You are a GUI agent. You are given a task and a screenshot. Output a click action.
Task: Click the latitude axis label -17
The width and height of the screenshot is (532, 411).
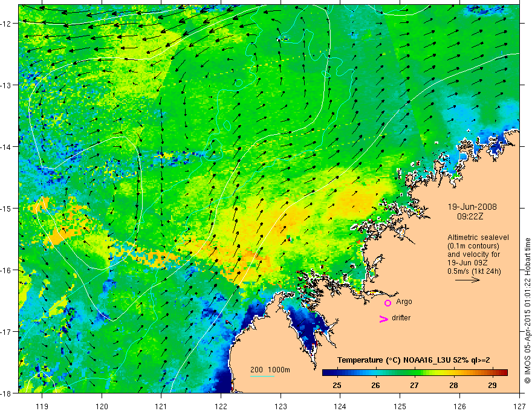(x=6, y=332)
